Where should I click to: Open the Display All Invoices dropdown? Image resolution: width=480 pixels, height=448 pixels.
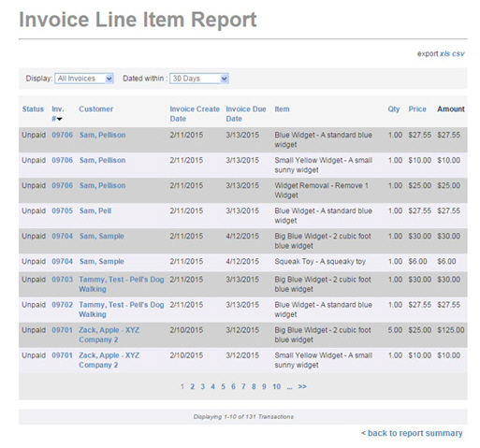(x=84, y=79)
